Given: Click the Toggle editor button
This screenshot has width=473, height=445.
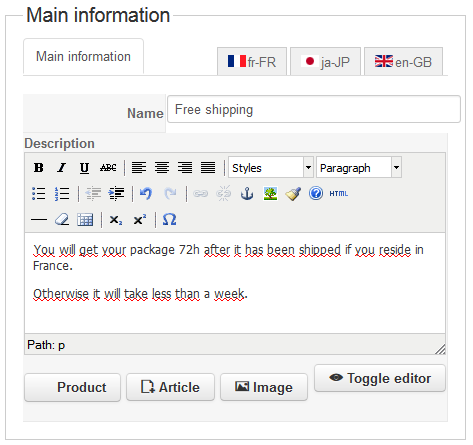Looking at the screenshot, I should tap(380, 378).
